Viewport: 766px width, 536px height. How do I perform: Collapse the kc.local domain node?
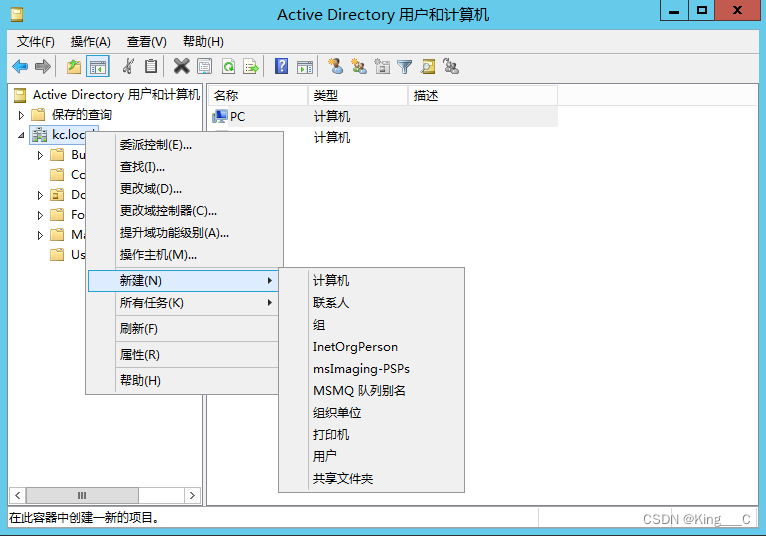21,135
